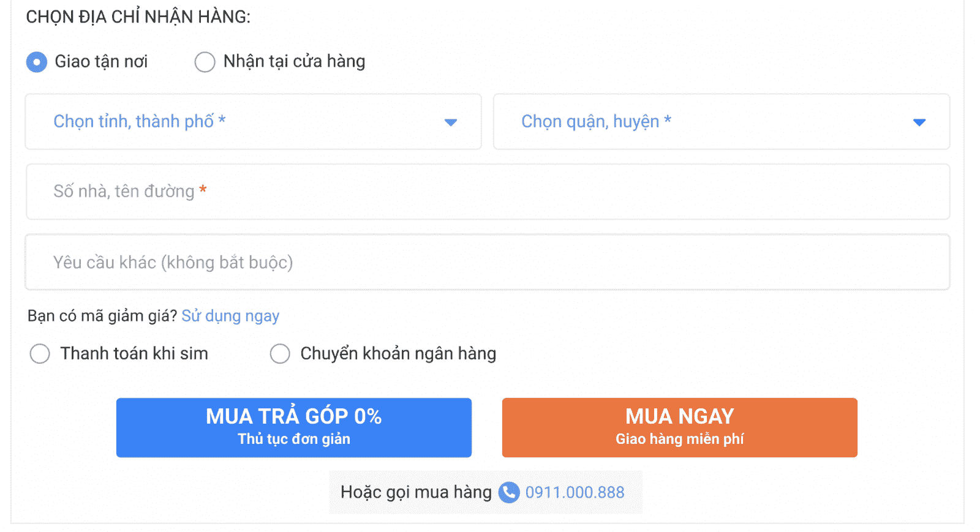Image resolution: width=980 pixels, height=532 pixels.
Task: Click the "Giao tận nơi" label text
Action: [101, 62]
